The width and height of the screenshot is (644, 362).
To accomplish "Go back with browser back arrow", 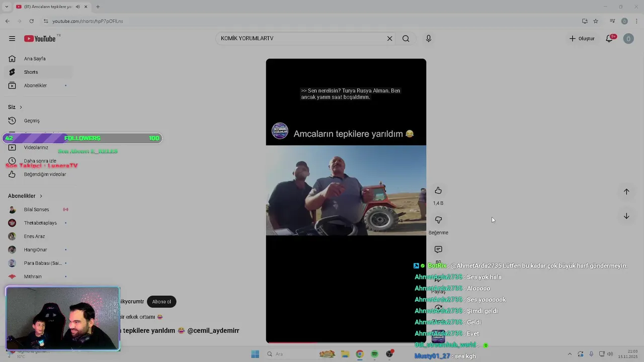I will (x=7, y=21).
